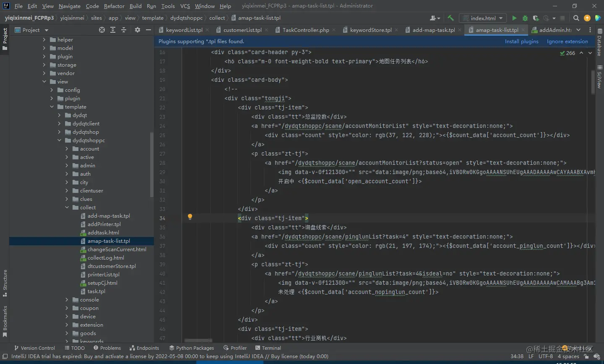
Task: Open the Problems tool window
Action: point(107,348)
